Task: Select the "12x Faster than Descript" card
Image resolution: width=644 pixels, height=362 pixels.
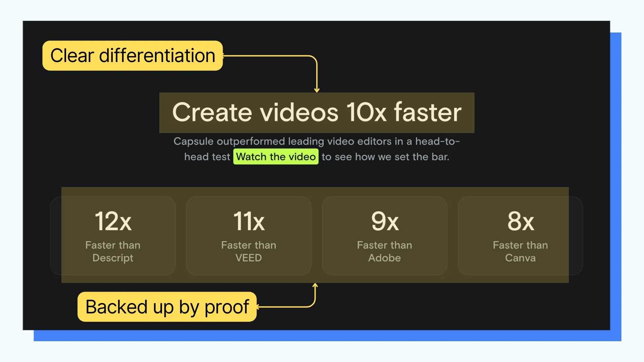Action: (x=113, y=236)
